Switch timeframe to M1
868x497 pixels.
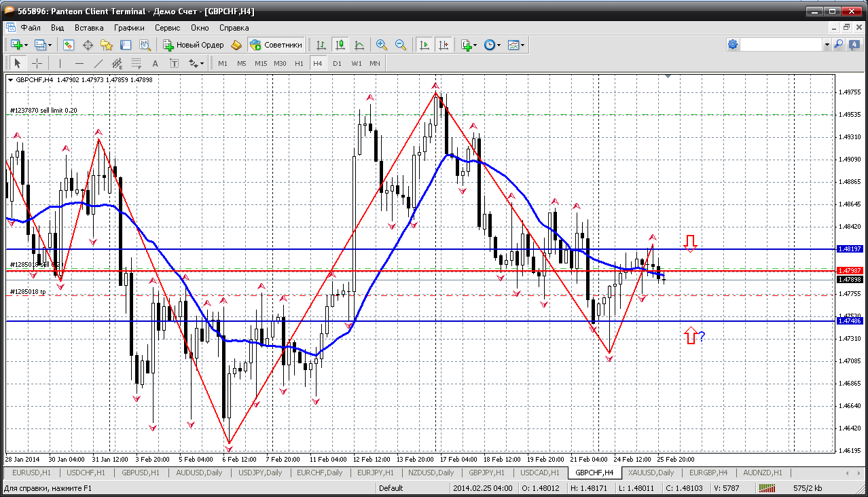[x=223, y=63]
